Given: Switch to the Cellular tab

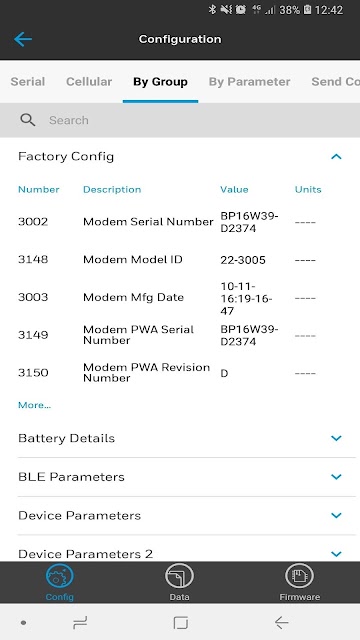Looking at the screenshot, I should pyautogui.click(x=89, y=82).
